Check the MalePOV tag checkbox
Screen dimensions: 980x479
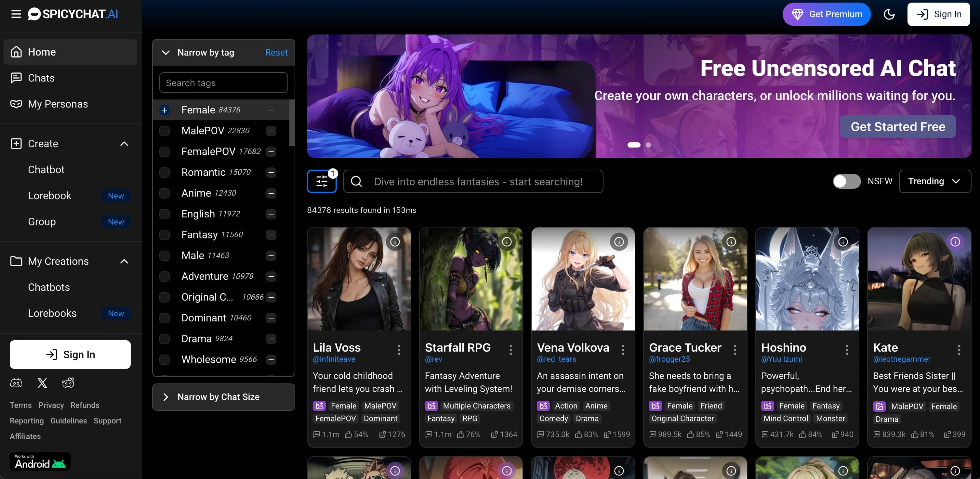click(165, 130)
